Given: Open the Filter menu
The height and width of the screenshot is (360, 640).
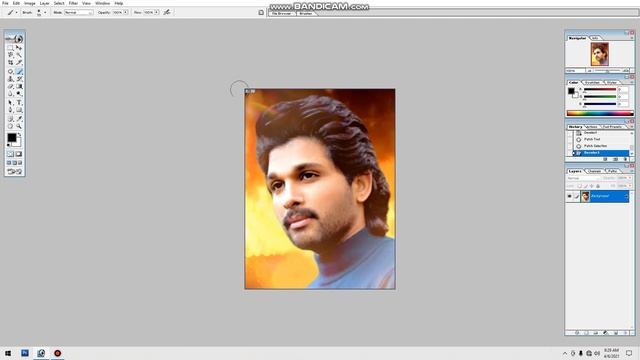Looking at the screenshot, I should (x=73, y=3).
